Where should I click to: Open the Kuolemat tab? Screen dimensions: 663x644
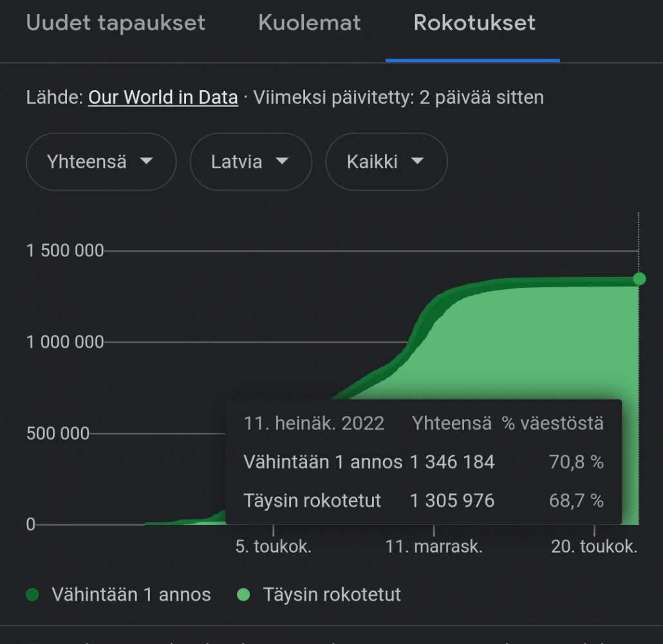click(310, 23)
